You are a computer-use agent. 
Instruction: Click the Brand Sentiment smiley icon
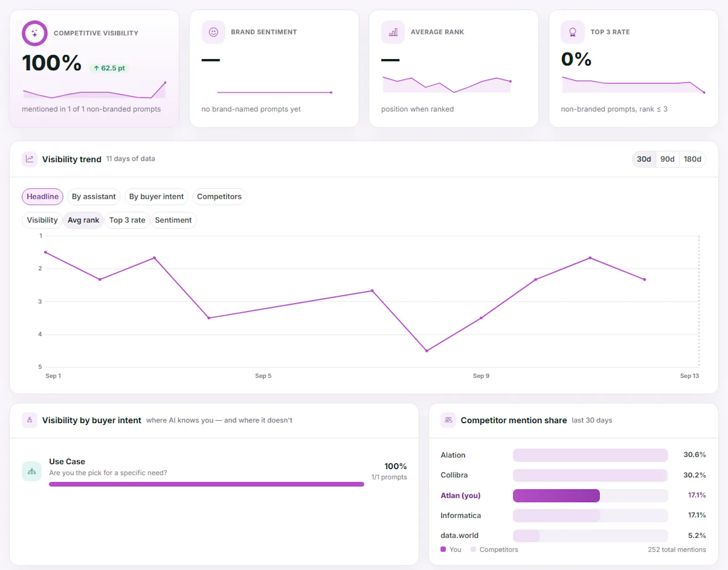coord(213,32)
